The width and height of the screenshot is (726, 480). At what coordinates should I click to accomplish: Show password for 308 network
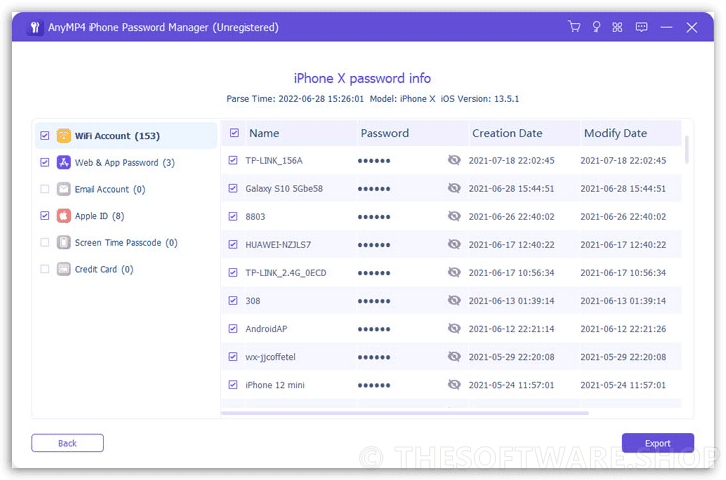click(x=454, y=300)
